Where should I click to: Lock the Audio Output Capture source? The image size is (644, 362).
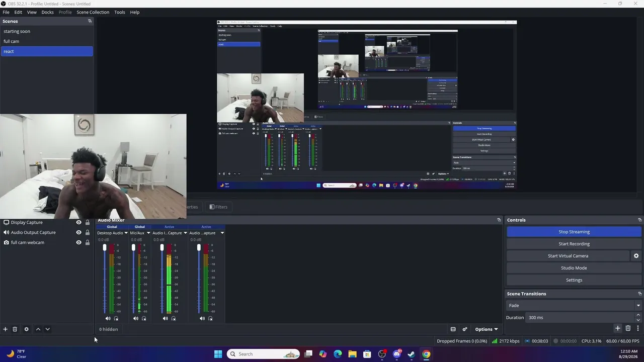coord(88,232)
